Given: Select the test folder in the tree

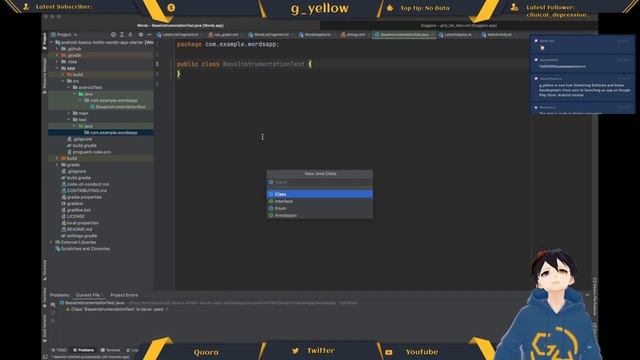Looking at the screenshot, I should coord(80,120).
